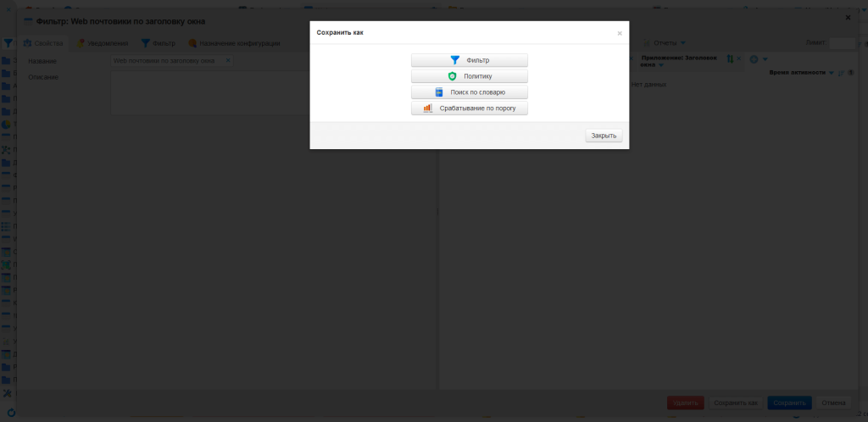
Task: Select Поиск по словарю option
Action: (470, 92)
